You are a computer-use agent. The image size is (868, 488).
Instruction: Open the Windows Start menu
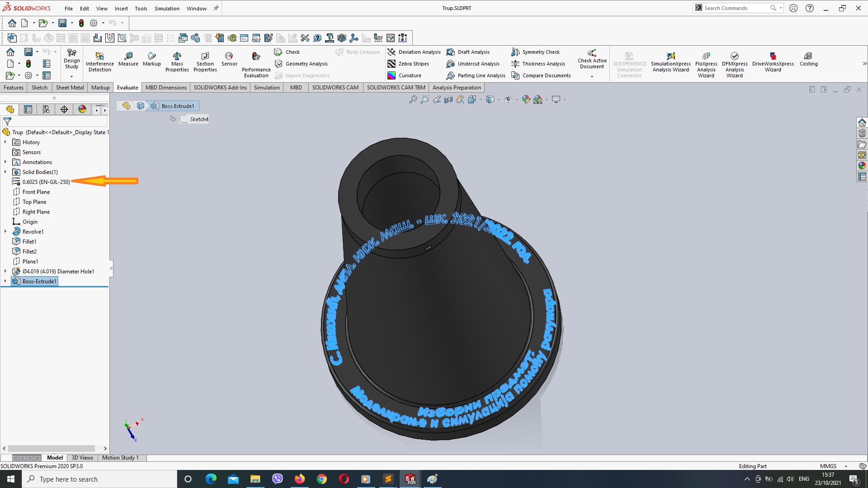click(x=11, y=479)
